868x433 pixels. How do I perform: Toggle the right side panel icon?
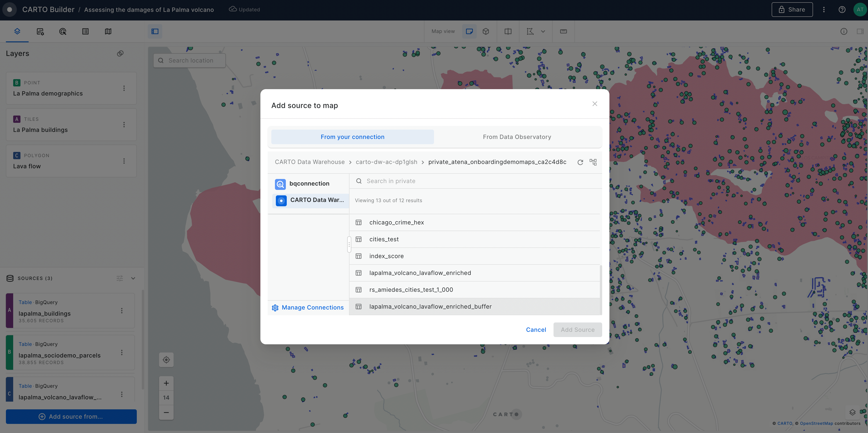860,31
